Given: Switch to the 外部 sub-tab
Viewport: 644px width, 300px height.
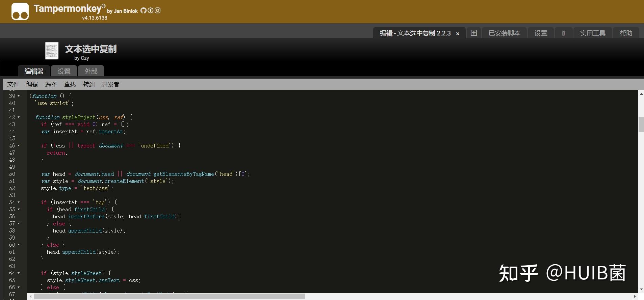Looking at the screenshot, I should [x=91, y=71].
